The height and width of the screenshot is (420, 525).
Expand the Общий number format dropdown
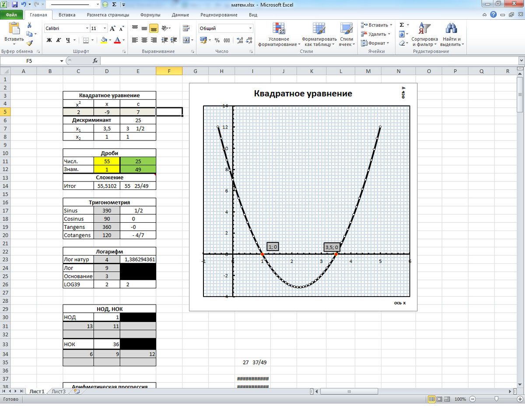(x=250, y=28)
